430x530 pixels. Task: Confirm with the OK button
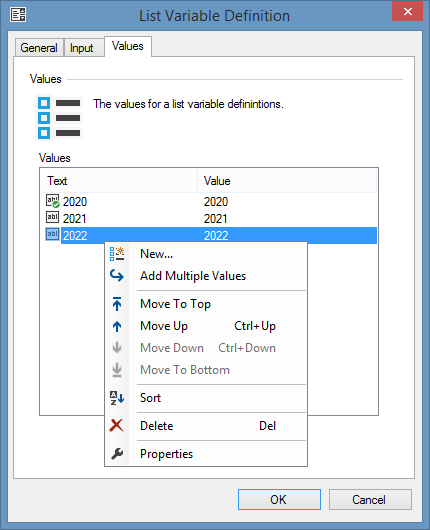tap(279, 499)
